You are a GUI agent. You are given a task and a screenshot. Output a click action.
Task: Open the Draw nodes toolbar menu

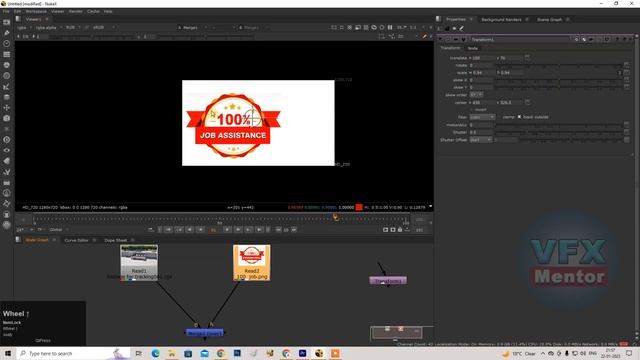tap(7, 33)
